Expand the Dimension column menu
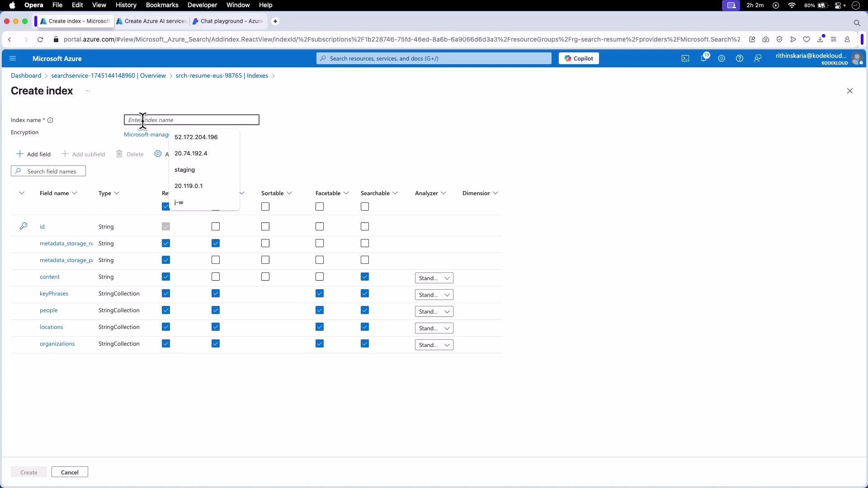Image resolution: width=868 pixels, height=488 pixels. (495, 193)
